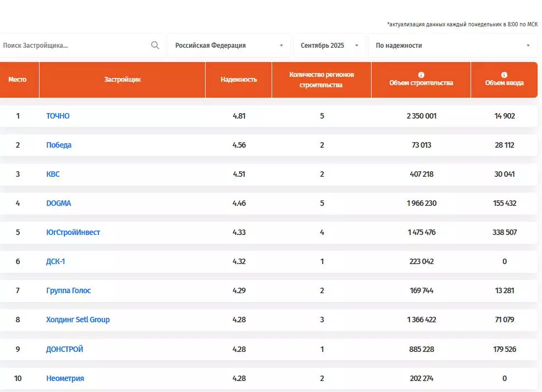This screenshot has width=542, height=392.
Task: Open the По надежности sorting dropdown
Action: click(452, 46)
